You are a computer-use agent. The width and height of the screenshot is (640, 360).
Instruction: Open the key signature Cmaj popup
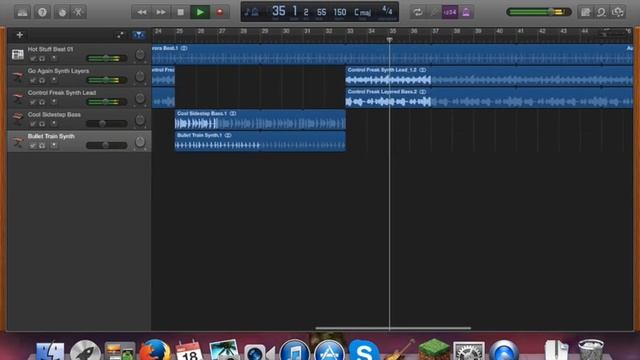pyautogui.click(x=362, y=12)
